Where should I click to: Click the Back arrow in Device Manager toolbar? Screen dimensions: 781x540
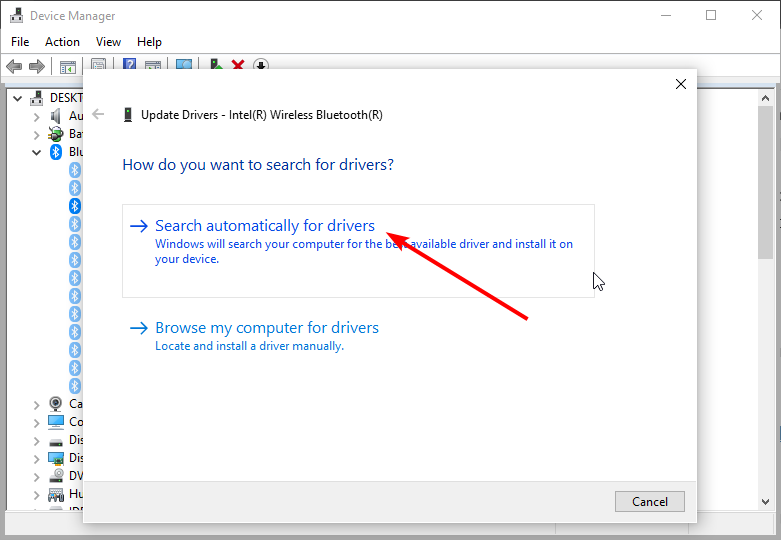pyautogui.click(x=14, y=66)
